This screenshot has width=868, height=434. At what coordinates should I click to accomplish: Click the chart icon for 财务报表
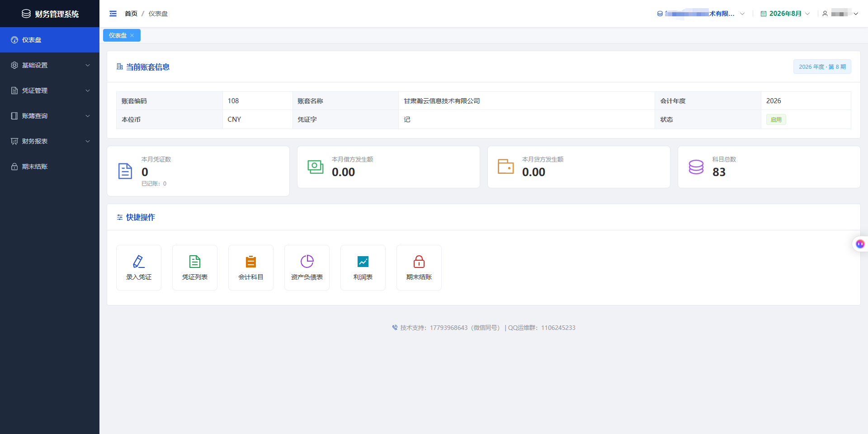coord(14,141)
